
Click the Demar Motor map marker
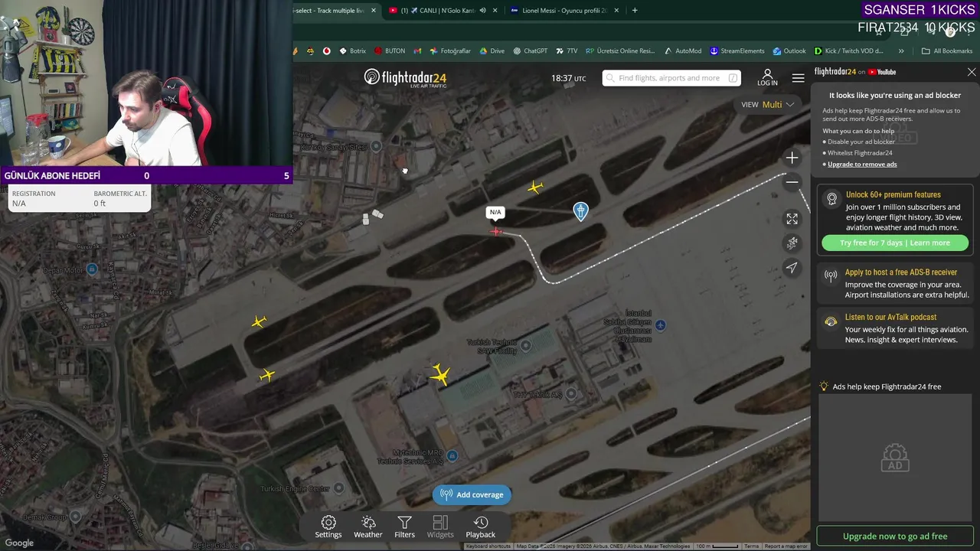[92, 269]
